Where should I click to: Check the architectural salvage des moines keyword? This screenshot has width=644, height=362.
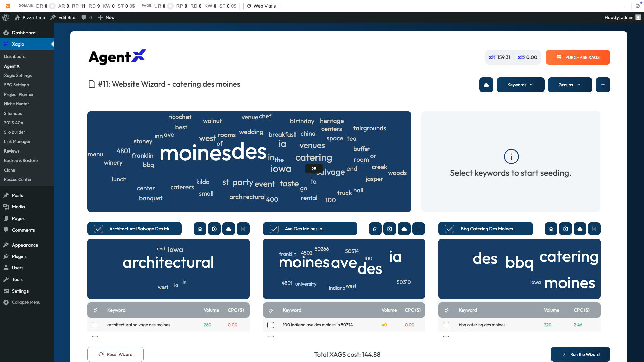95,325
